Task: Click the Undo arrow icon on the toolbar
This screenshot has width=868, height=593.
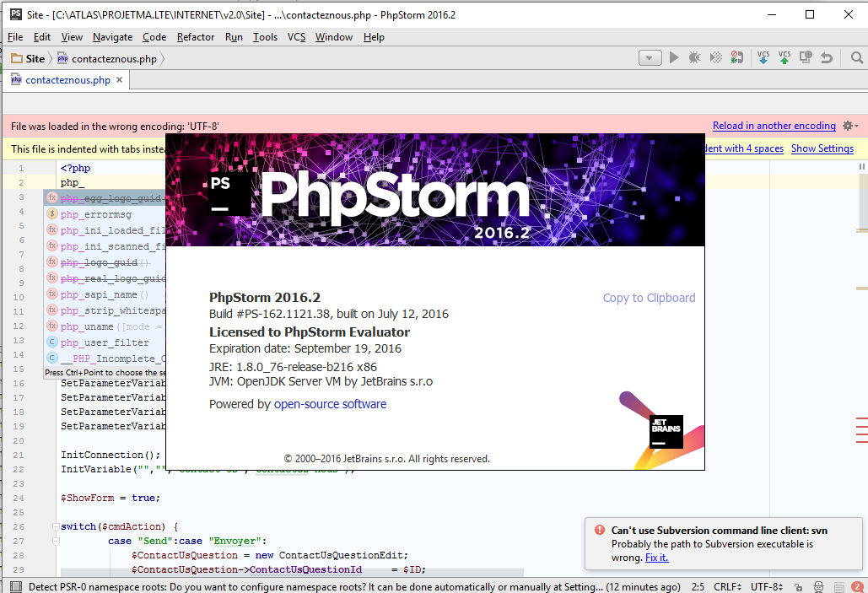Action: coord(825,57)
